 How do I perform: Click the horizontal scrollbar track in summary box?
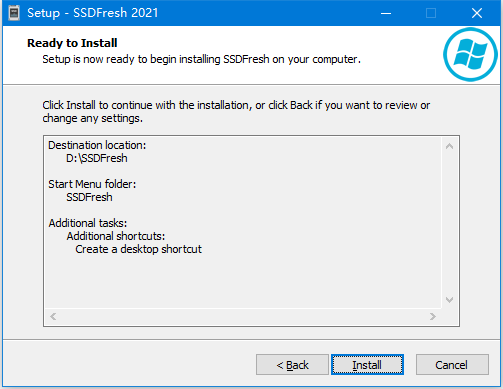(x=243, y=316)
